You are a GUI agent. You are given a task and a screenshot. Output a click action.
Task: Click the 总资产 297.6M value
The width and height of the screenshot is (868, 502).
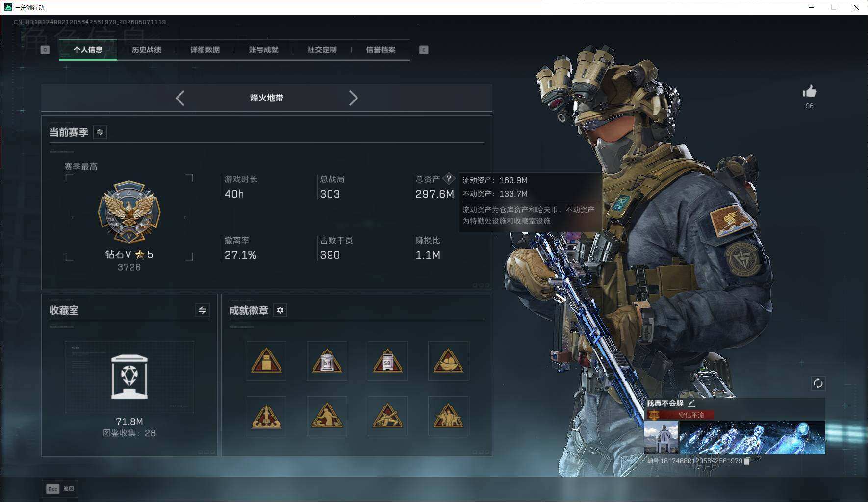[435, 194]
